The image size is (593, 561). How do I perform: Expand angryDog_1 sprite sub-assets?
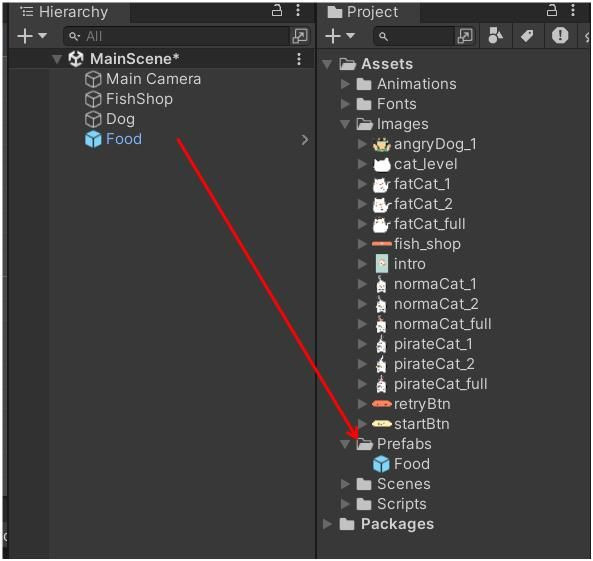pos(362,144)
